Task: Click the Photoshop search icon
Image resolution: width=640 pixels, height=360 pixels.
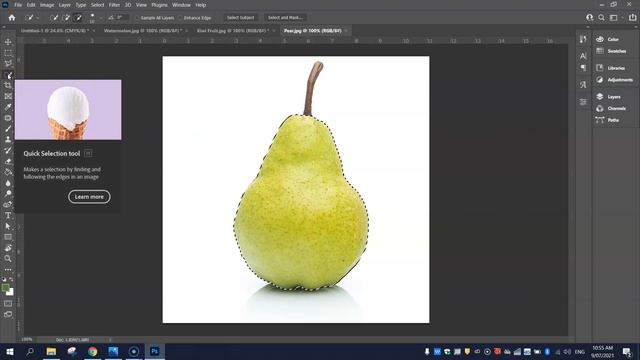Action: [601, 18]
